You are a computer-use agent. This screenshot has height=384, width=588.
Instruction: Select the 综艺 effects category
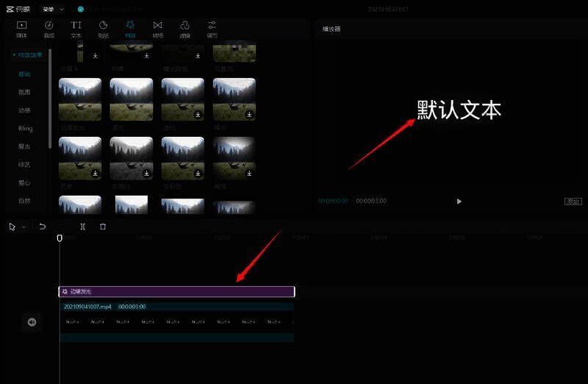[24, 164]
